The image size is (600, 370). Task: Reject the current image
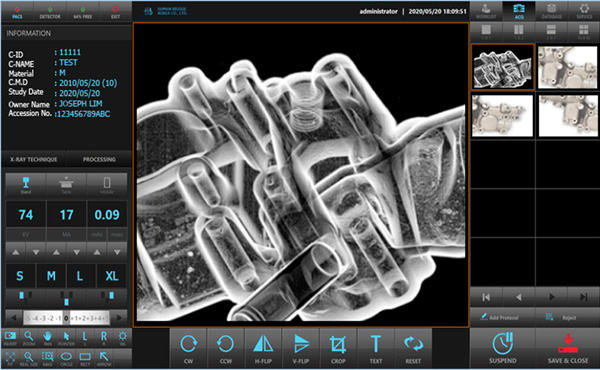[x=567, y=317]
